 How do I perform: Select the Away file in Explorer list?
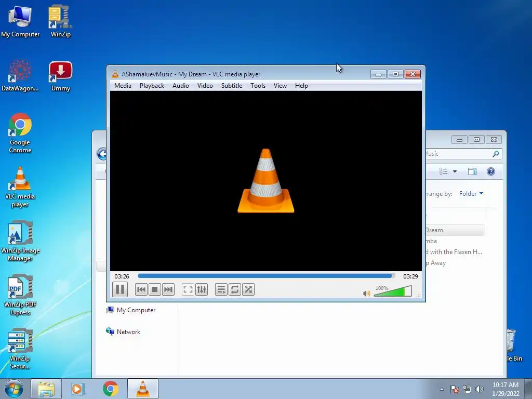436,263
